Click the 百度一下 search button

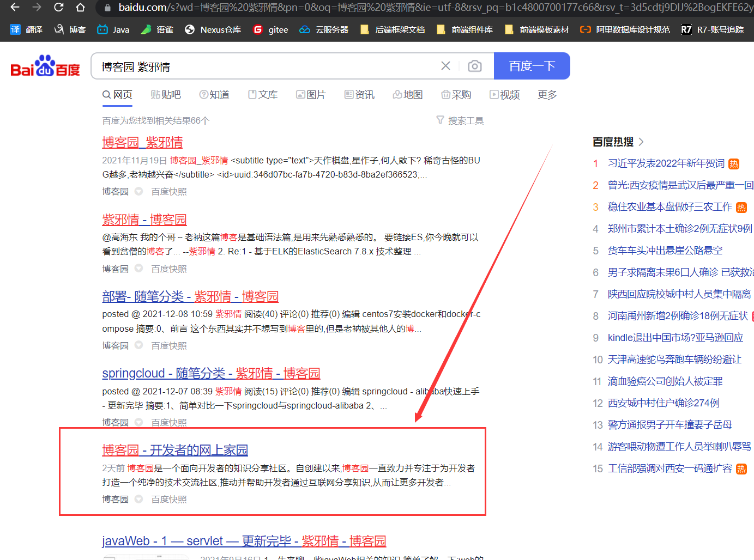pyautogui.click(x=532, y=66)
